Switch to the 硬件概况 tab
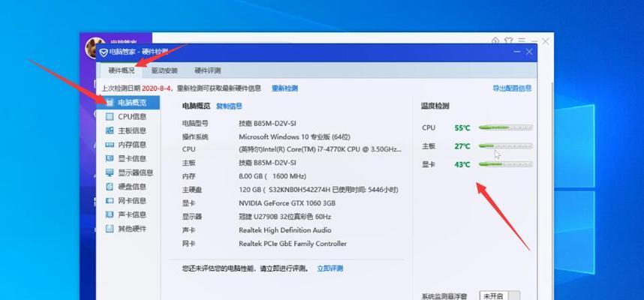Image resolution: width=644 pixels, height=300 pixels. 121,70
